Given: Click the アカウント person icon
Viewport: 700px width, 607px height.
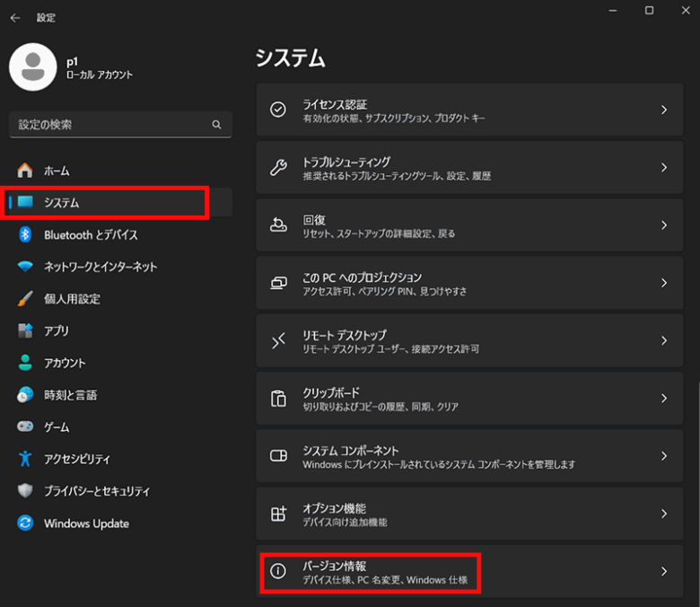Looking at the screenshot, I should (x=25, y=363).
